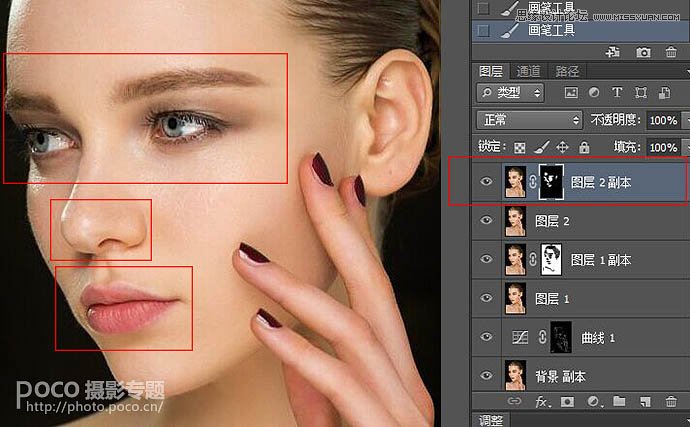
Task: Click the lock position move icon
Action: 560,147
